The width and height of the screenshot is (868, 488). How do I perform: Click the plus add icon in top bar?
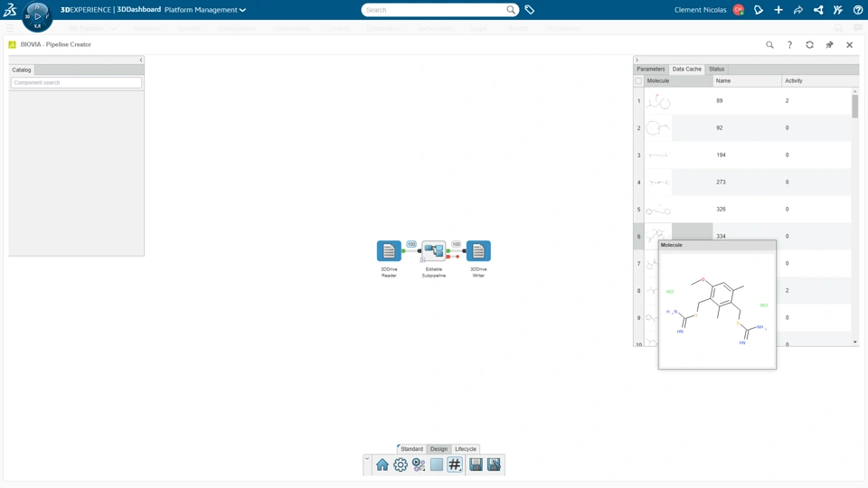click(778, 9)
